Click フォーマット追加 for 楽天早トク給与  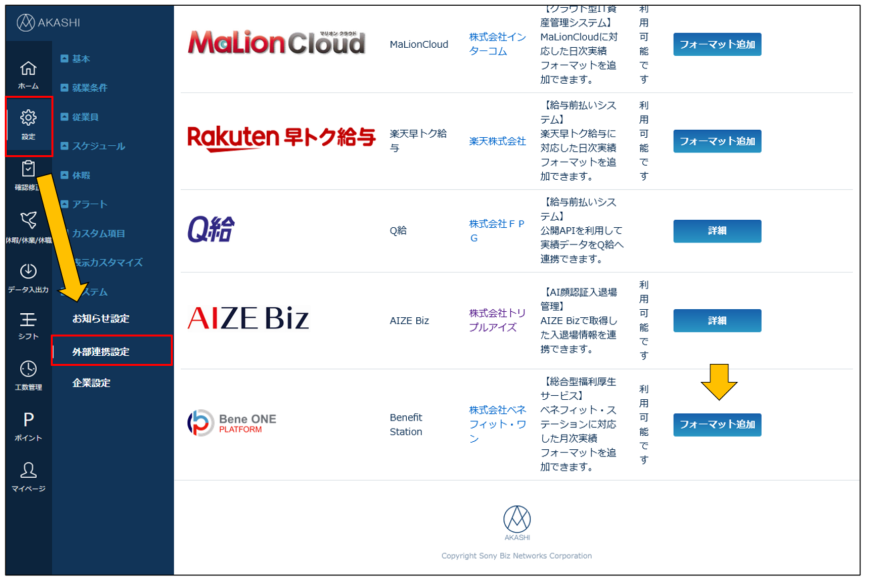(717, 142)
